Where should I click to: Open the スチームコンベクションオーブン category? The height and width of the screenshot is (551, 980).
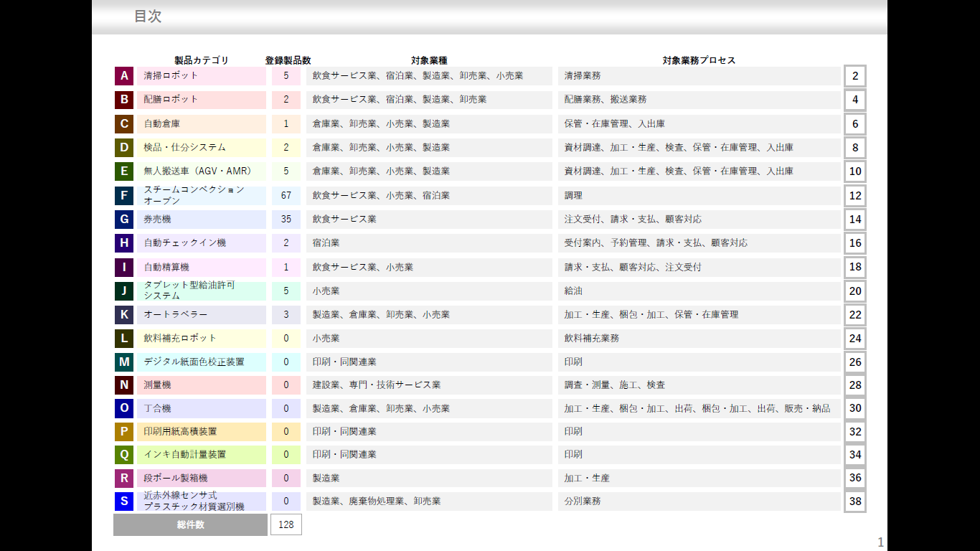[202, 196]
